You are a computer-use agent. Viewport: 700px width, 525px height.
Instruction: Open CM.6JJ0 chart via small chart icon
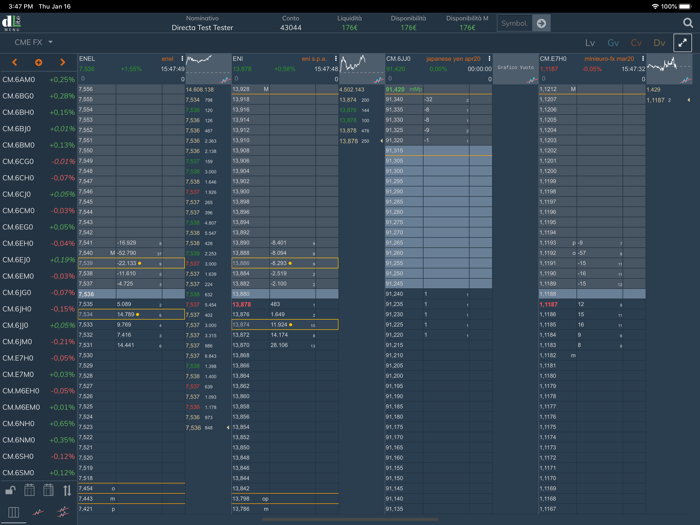(532, 80)
